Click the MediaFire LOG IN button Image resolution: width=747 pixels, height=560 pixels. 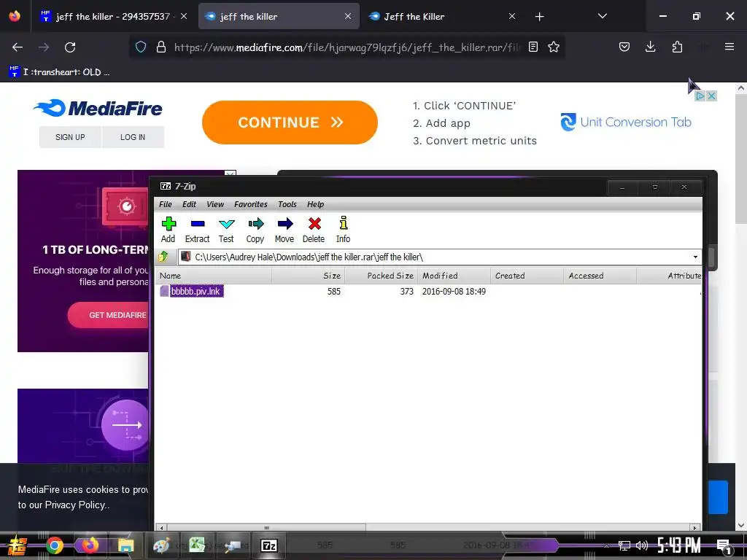tap(133, 137)
